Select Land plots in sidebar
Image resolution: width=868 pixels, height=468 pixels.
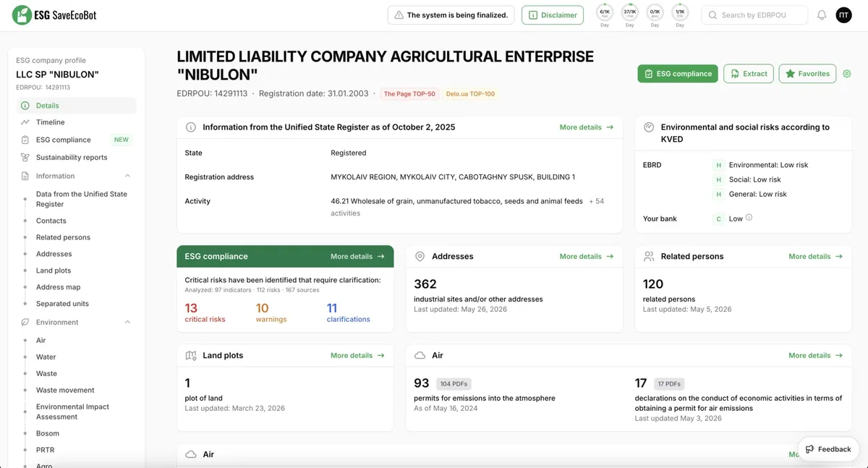pyautogui.click(x=54, y=271)
